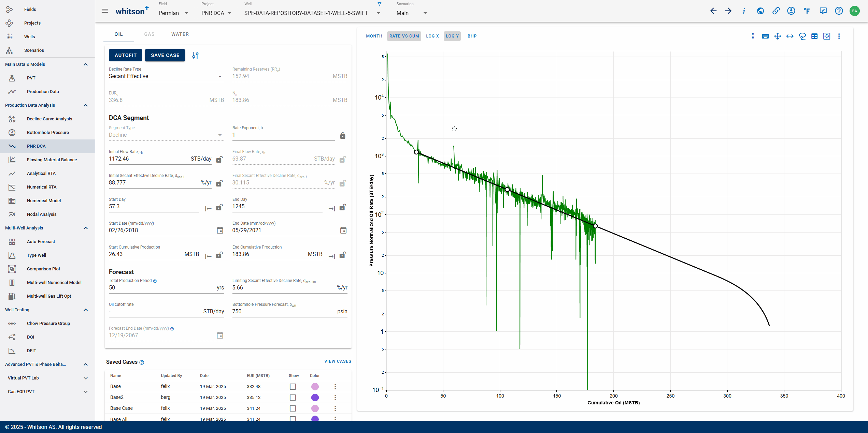Expand the Virtual PVT Lab section
Image resolution: width=868 pixels, height=433 pixels.
click(86, 378)
